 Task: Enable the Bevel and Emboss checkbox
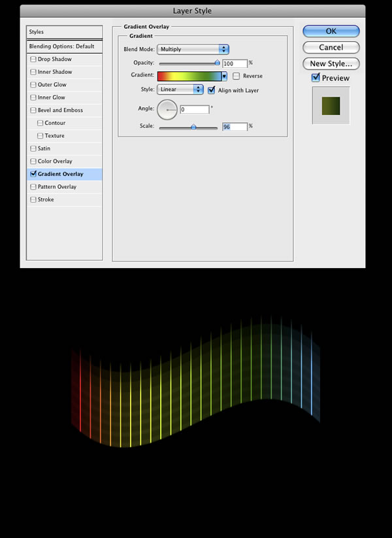(33, 110)
